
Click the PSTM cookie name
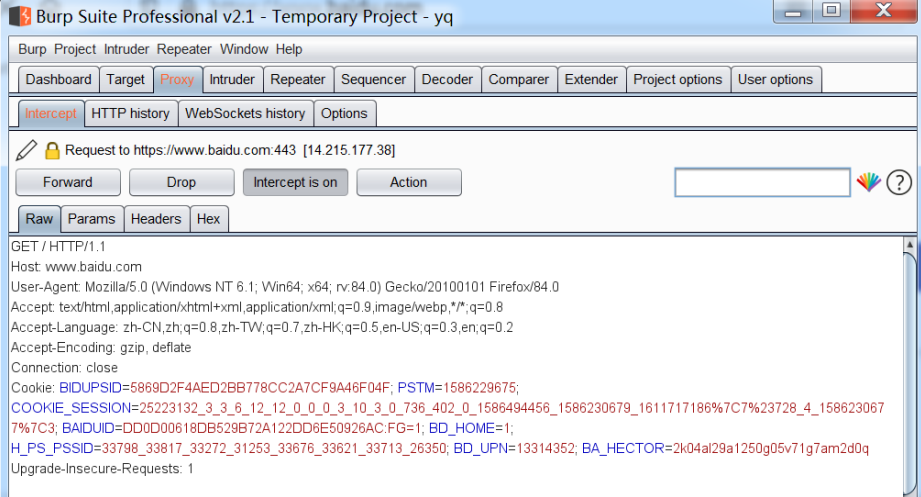pyautogui.click(x=416, y=388)
